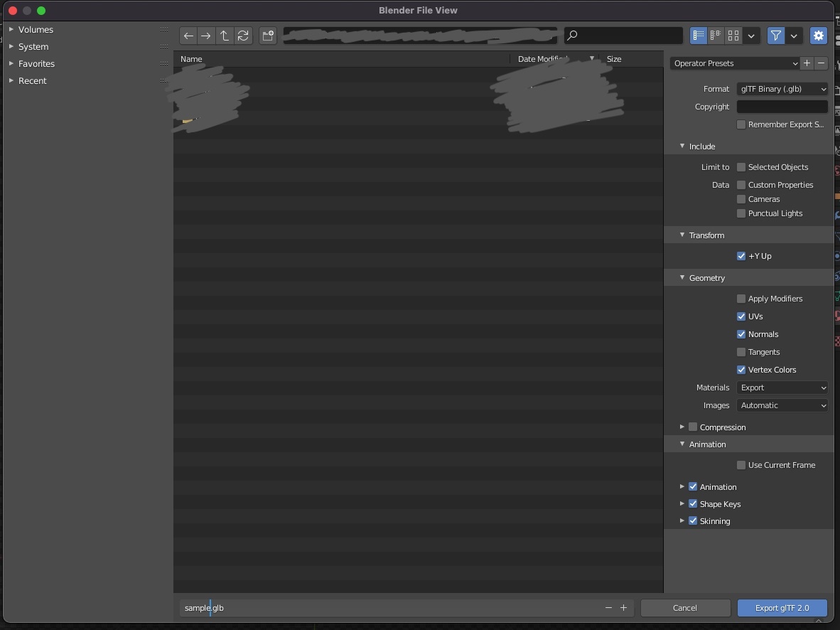The width and height of the screenshot is (840, 630).
Task: Remove operator preset with minus
Action: point(822,63)
